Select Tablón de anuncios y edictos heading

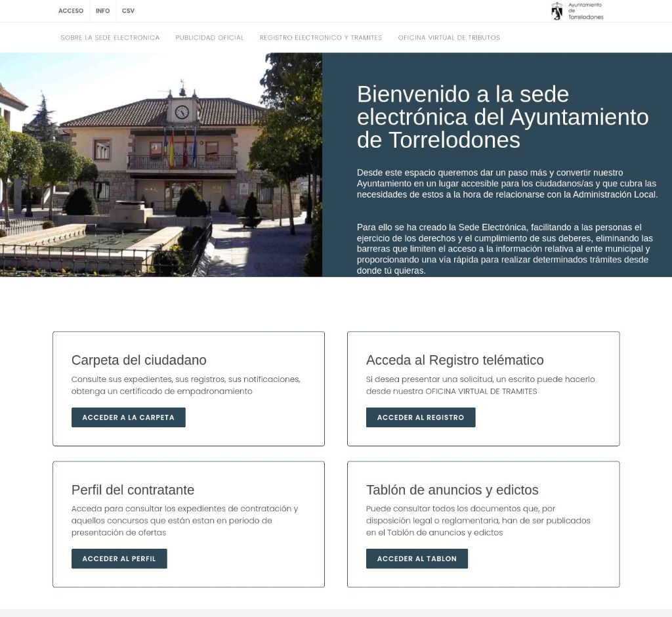[x=452, y=490]
